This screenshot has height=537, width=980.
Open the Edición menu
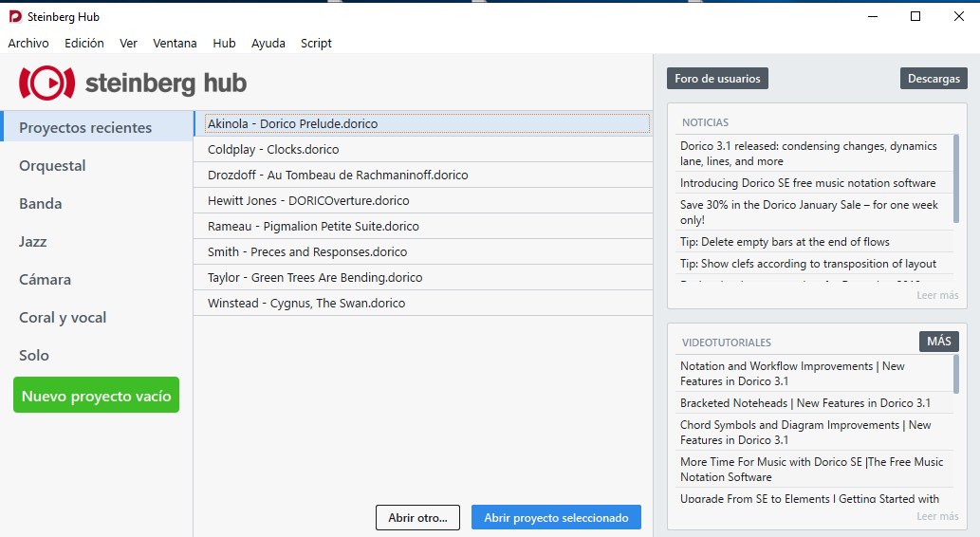84,43
